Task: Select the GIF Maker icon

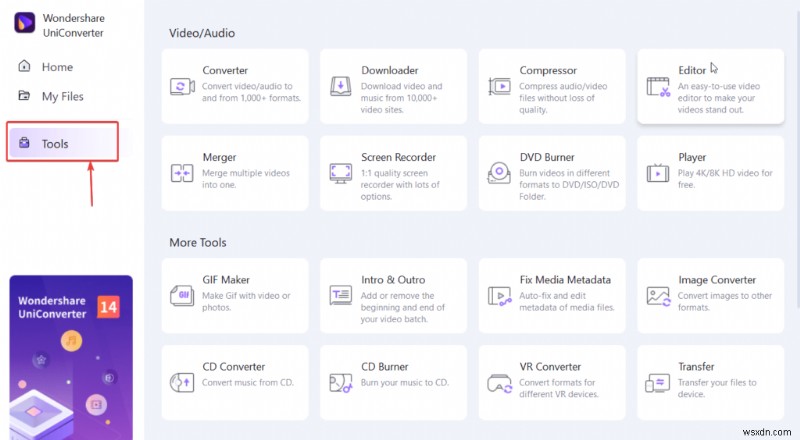Action: pos(182,295)
